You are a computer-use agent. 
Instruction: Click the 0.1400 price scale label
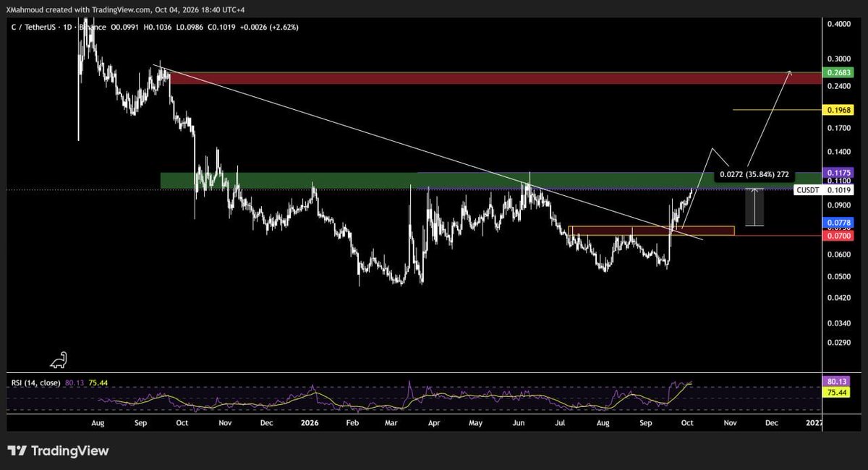(838, 152)
